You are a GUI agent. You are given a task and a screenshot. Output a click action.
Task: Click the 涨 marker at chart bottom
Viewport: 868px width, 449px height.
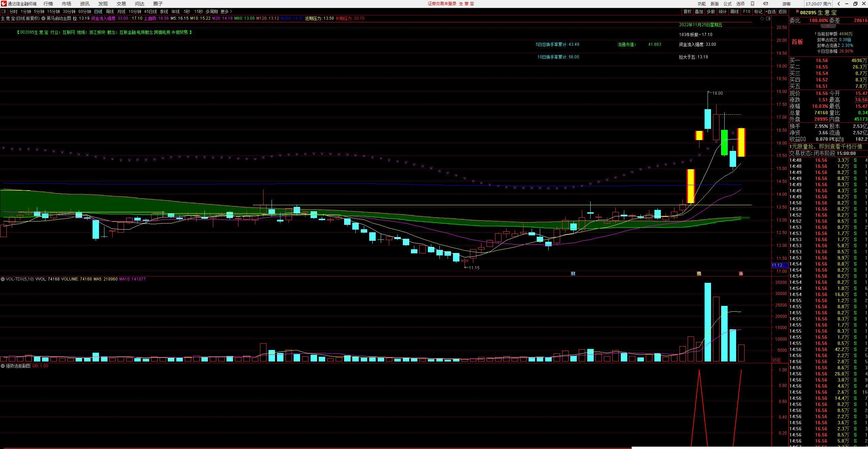(x=741, y=274)
